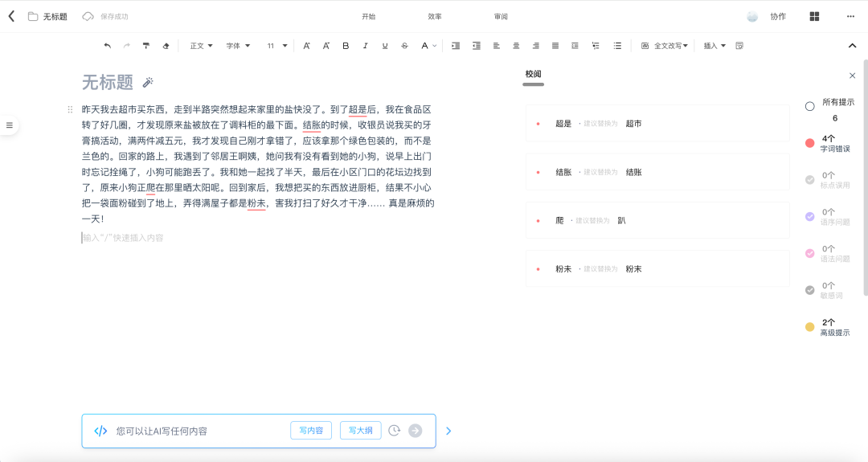
Task: Open line spacing options
Action: point(575,46)
